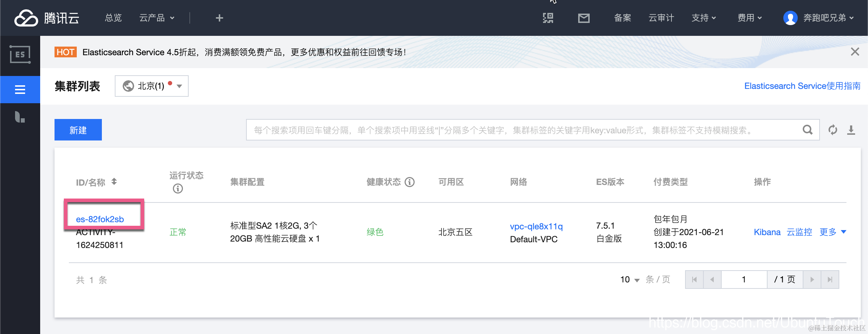The width and height of the screenshot is (868, 334).
Task: Click 白金版 edition text
Action: [609, 238]
